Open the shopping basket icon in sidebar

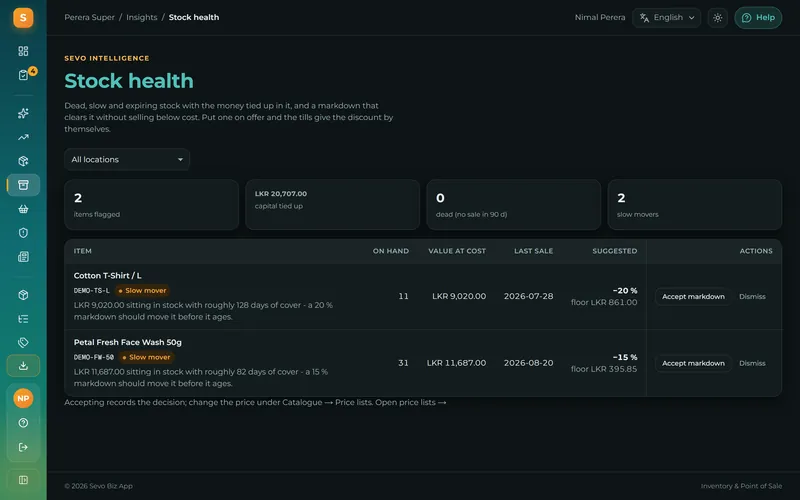[x=23, y=209]
